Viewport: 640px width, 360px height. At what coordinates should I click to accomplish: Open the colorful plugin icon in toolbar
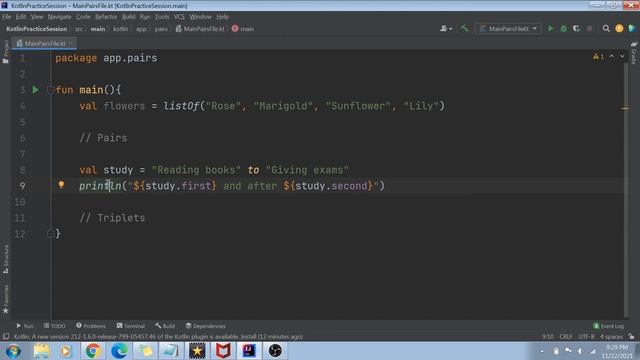pyautogui.click(x=632, y=29)
